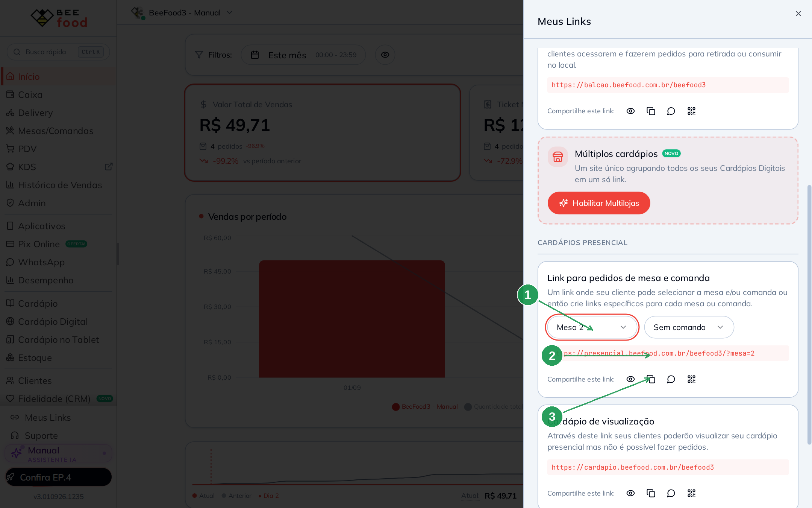Screen dimensions: 812x508
Task: Copy the cardapio.beefood.com.br link
Action: tap(651, 493)
